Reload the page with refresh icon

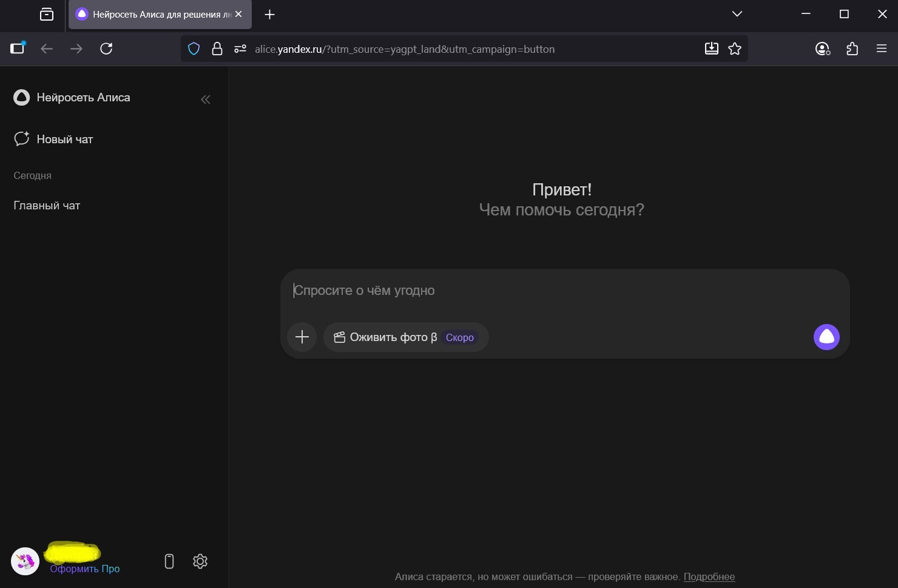[106, 49]
